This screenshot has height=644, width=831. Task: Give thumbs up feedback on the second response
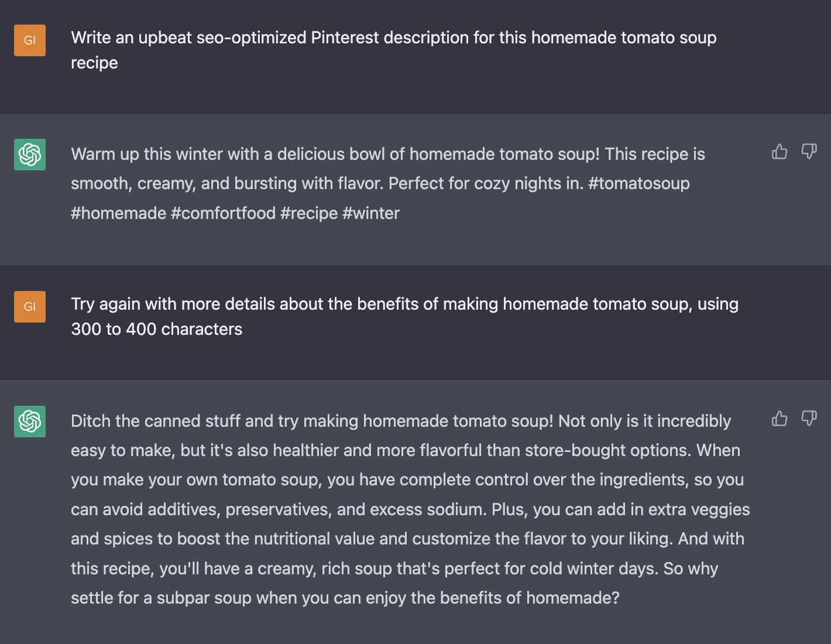(779, 419)
